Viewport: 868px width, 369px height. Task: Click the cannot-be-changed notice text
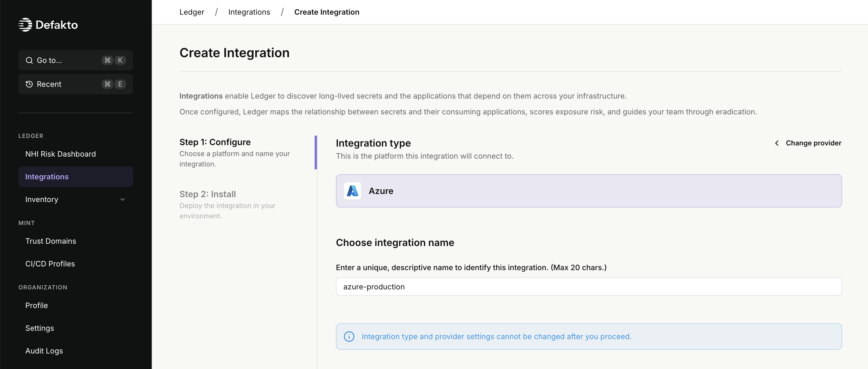pyautogui.click(x=496, y=337)
